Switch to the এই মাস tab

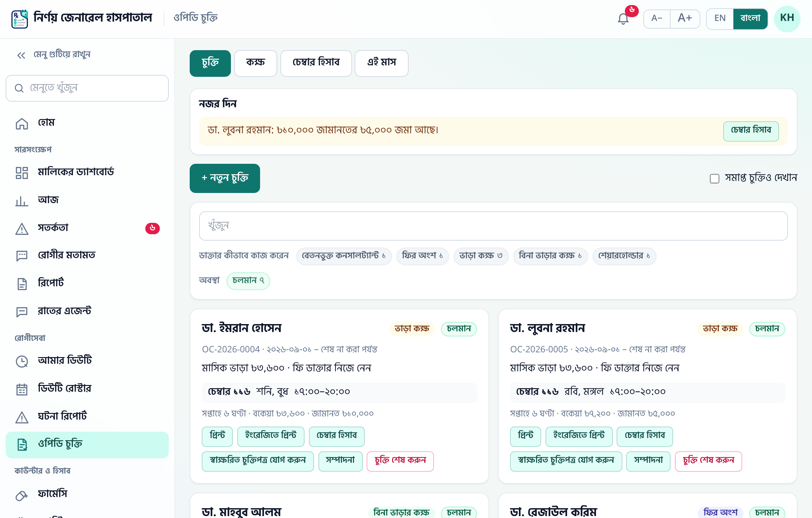pos(381,63)
